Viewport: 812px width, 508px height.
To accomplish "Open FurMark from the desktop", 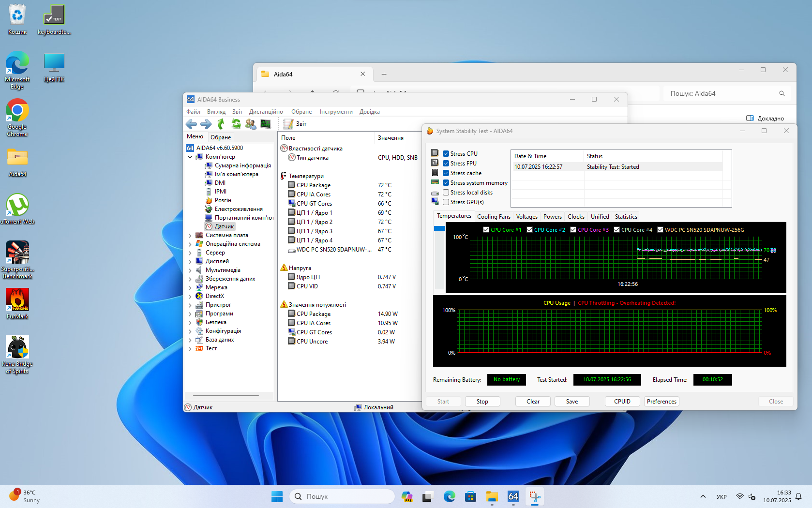I will (17, 300).
